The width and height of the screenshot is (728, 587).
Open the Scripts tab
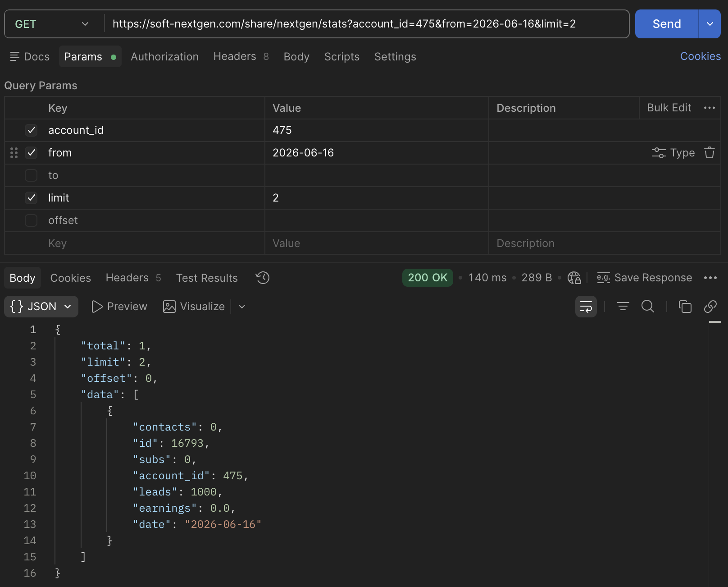[x=342, y=56]
